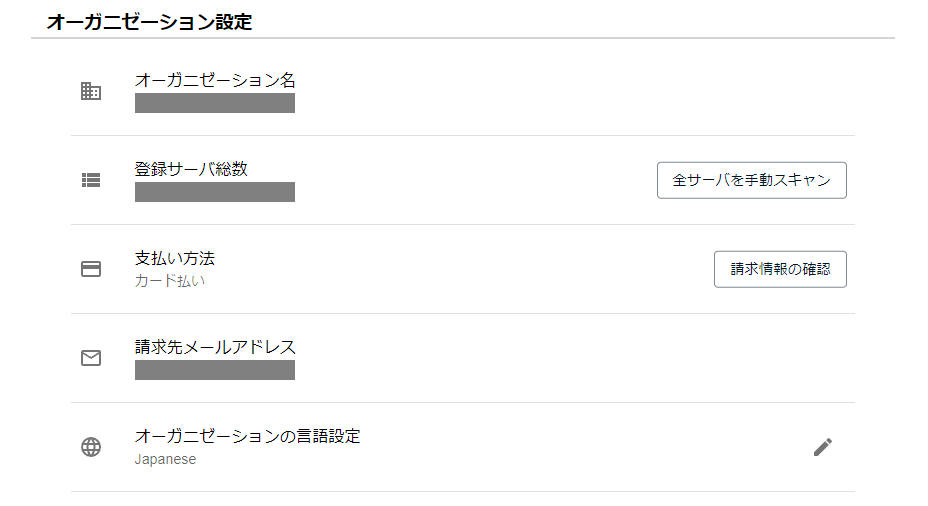Viewport: 928px width, 506px height.
Task: Click the redacted billing email value
Action: pos(215,370)
